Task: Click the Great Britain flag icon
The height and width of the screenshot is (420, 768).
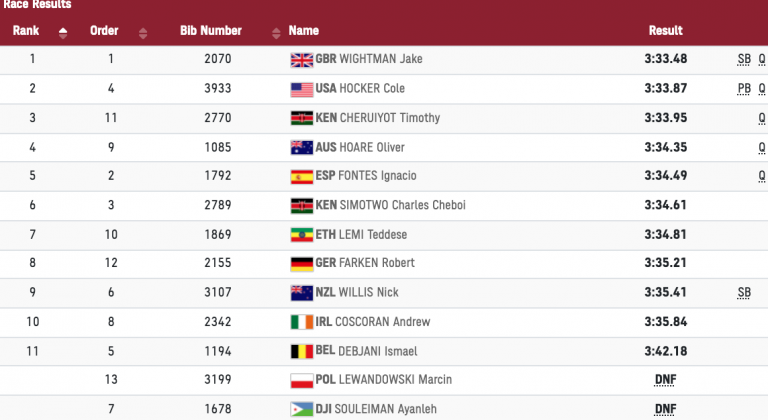Action: pyautogui.click(x=301, y=59)
